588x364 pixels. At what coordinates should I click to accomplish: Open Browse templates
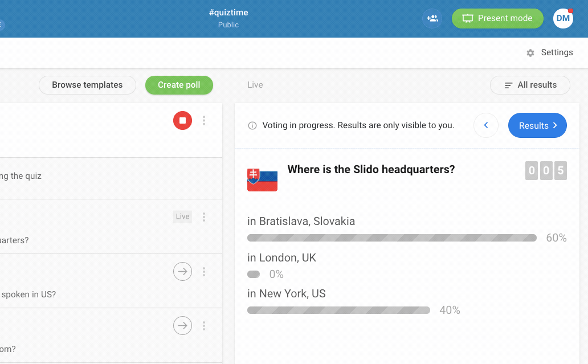[87, 85]
